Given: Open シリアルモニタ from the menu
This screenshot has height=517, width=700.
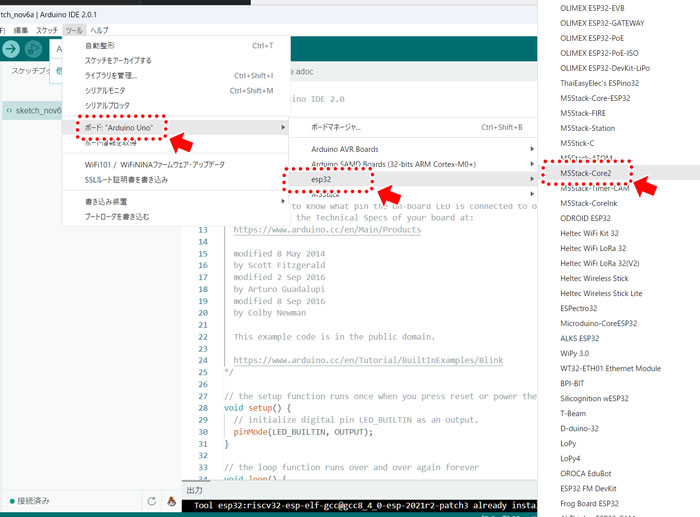Looking at the screenshot, I should click(x=176, y=91).
